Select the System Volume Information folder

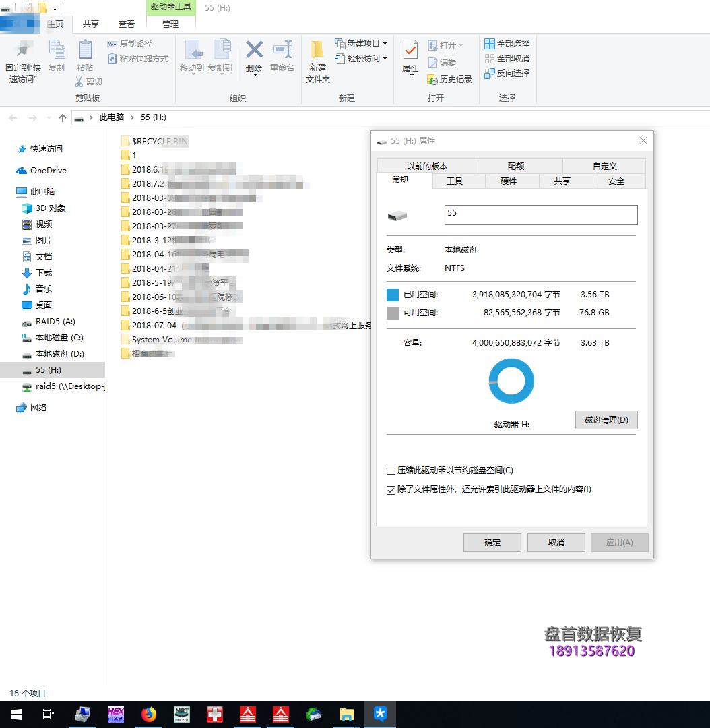(x=182, y=340)
